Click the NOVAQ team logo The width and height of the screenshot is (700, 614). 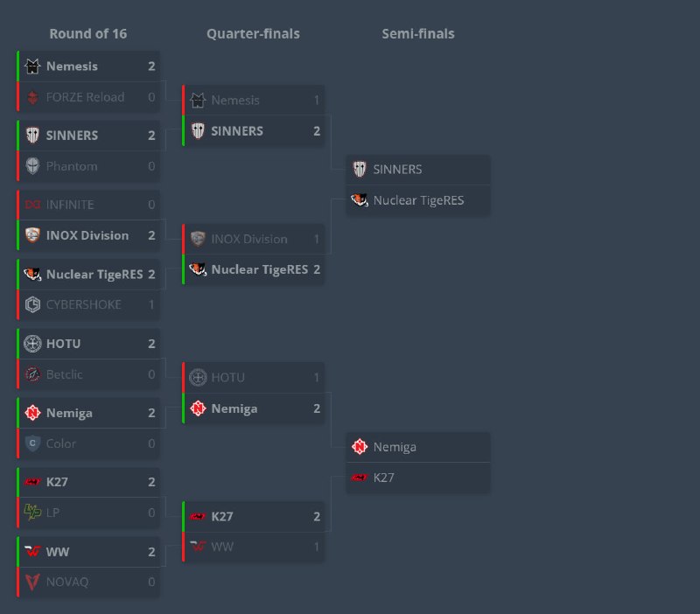pos(32,582)
